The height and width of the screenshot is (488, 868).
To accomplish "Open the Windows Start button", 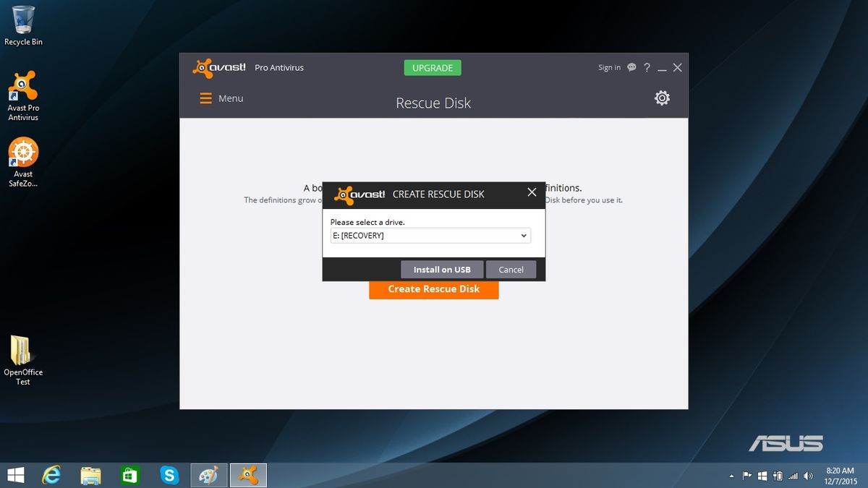I will (x=15, y=475).
